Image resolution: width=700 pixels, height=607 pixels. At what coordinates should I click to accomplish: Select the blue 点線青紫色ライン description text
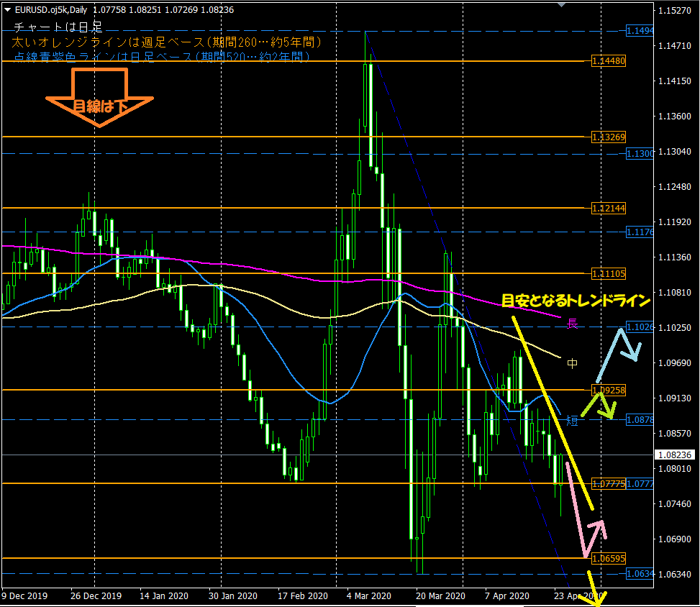[162, 57]
